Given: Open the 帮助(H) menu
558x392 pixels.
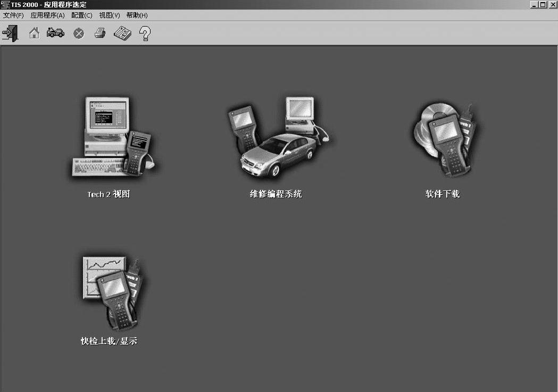Looking at the screenshot, I should [x=137, y=15].
